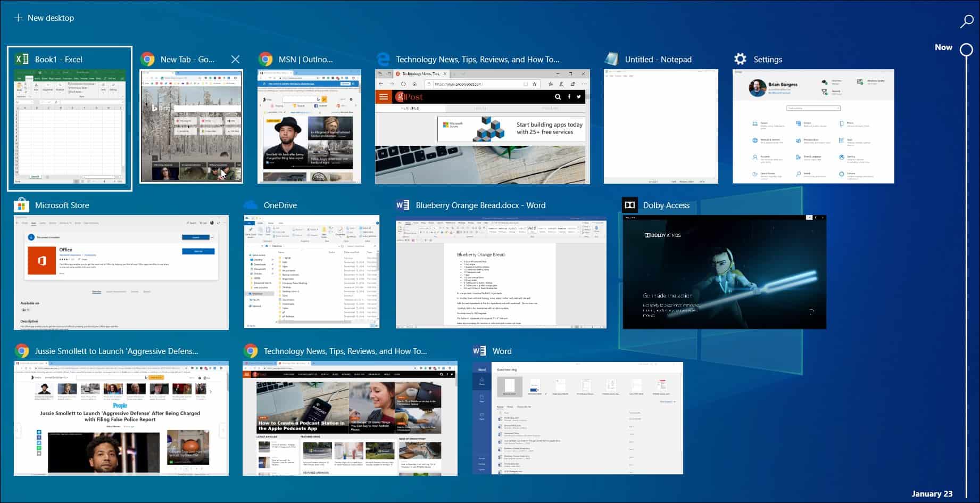Click the Excel icon beside Book1 title

tap(22, 59)
